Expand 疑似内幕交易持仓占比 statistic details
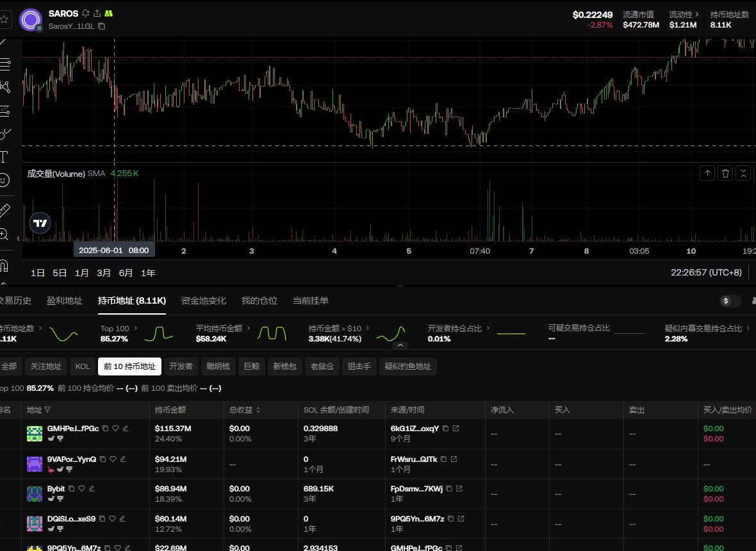Screen dimensions: 756x551 point(748,328)
